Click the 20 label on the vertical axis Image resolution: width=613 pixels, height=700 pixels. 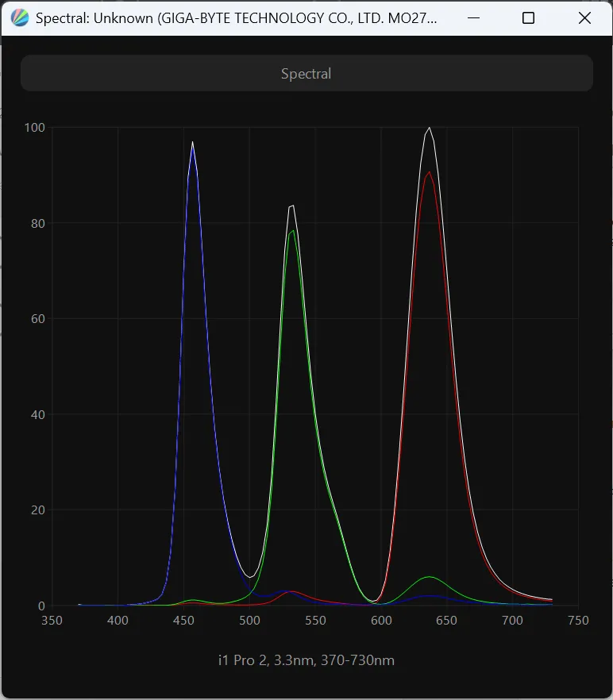37,510
